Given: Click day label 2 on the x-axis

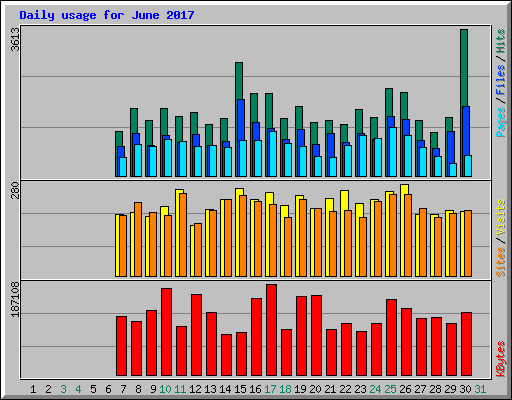Looking at the screenshot, I should (x=48, y=389).
